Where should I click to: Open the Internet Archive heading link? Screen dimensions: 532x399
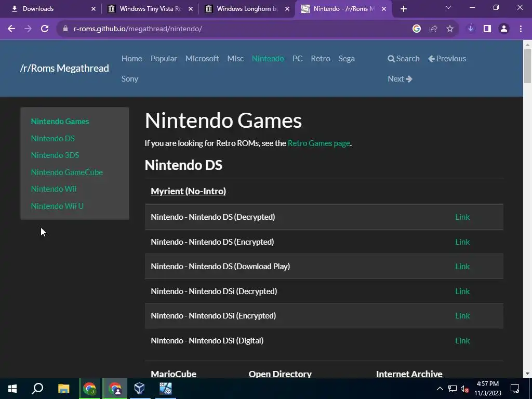[x=409, y=374]
